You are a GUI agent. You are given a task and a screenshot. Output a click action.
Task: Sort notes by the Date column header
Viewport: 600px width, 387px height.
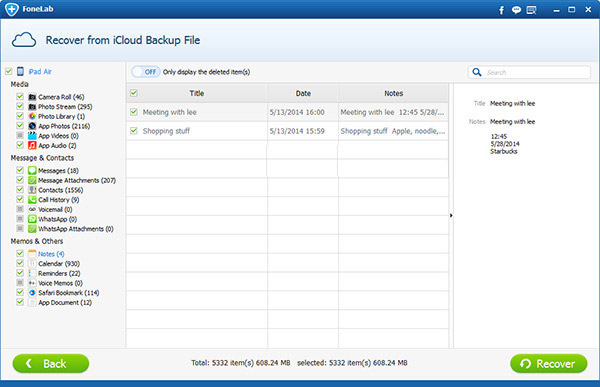click(x=303, y=93)
